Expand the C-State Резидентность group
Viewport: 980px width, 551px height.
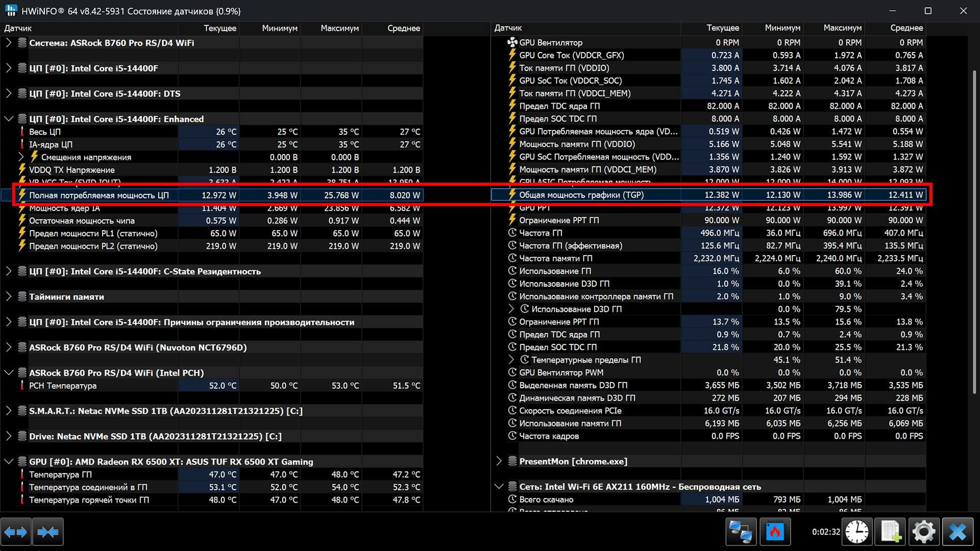[x=8, y=271]
